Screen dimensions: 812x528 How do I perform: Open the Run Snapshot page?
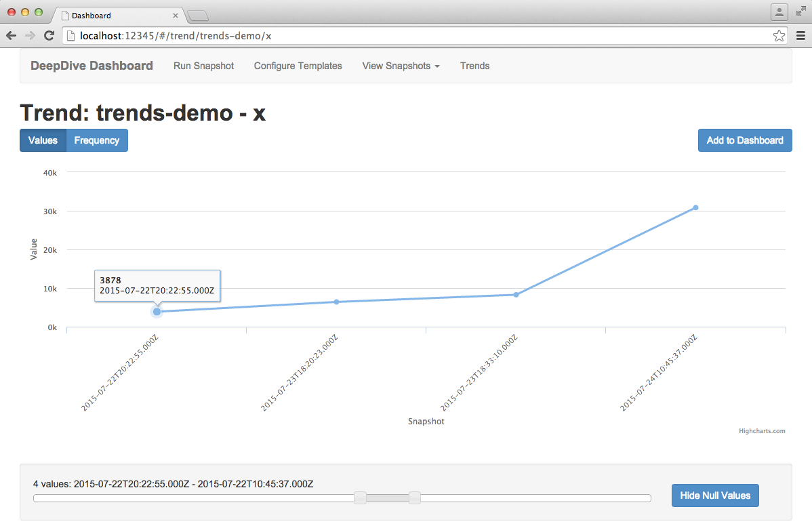pos(203,66)
